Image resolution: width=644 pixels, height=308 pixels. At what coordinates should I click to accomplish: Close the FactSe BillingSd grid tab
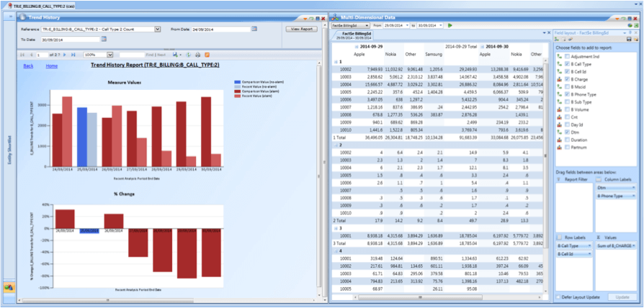[x=549, y=32]
